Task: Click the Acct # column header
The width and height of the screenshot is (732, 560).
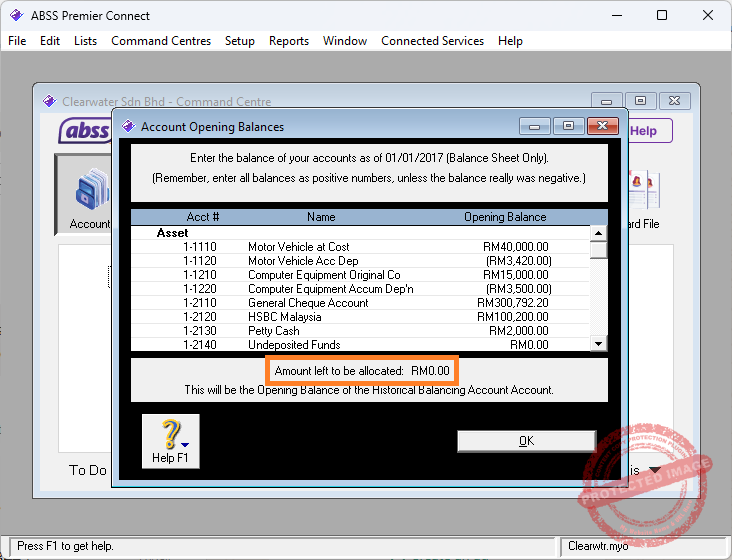Action: pos(203,217)
